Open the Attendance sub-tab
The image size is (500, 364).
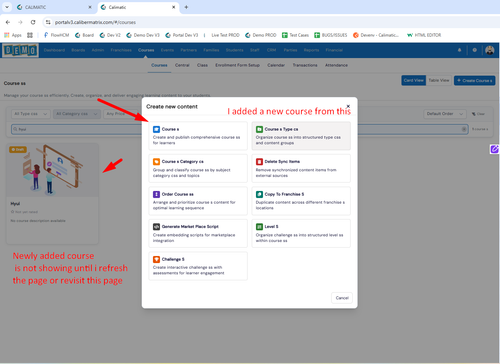(x=336, y=65)
